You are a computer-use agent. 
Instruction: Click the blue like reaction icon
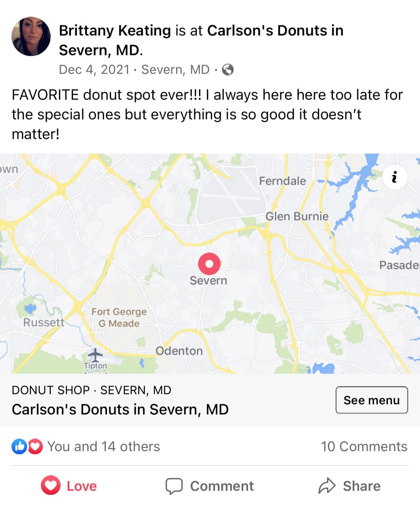(19, 446)
